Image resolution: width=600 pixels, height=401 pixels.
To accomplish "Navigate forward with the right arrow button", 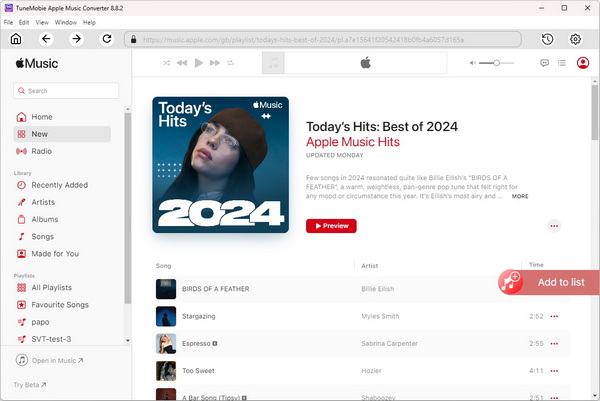I will 77,39.
